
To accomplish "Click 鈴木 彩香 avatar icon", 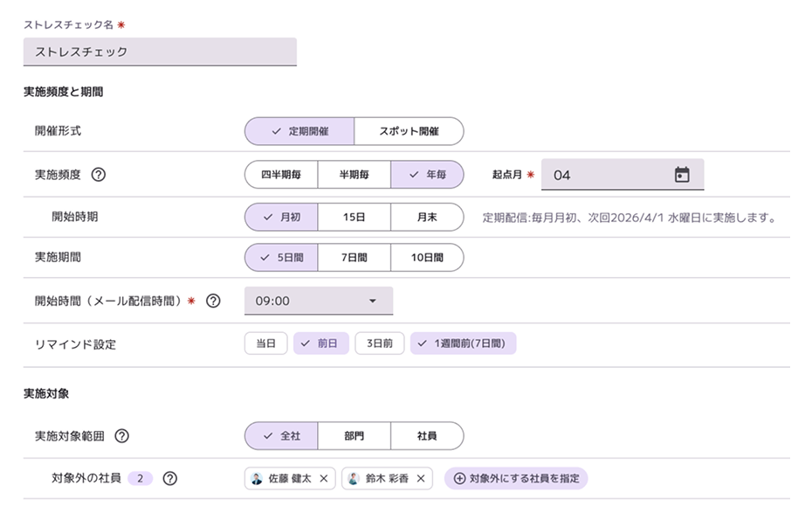I will 354,479.
